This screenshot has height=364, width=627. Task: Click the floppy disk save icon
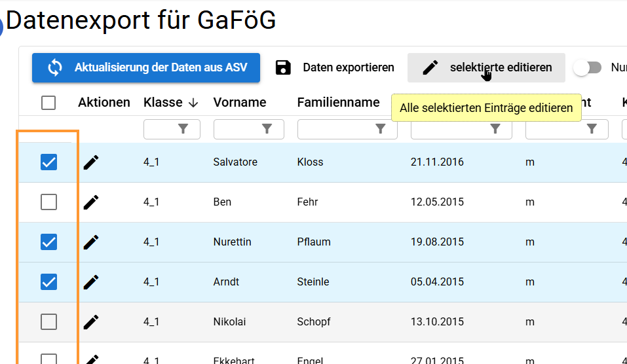pyautogui.click(x=283, y=67)
